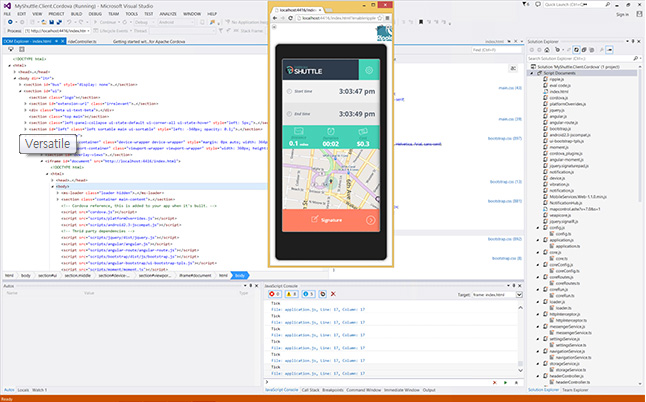Toggle the errors filter in JavaScript Console
Image resolution: width=646 pixels, height=402 pixels.
click(274, 294)
